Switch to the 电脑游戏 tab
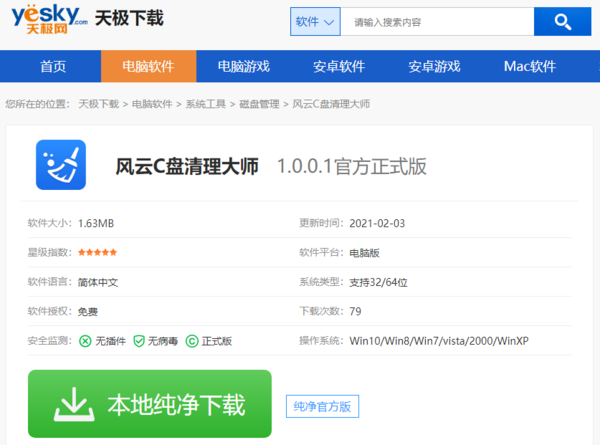Image resolution: width=600 pixels, height=445 pixels. click(244, 66)
